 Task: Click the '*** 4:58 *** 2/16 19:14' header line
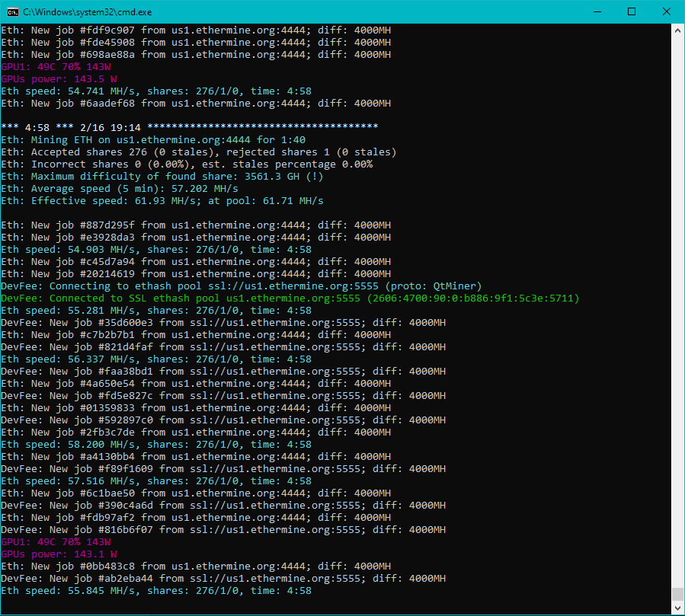coord(189,127)
